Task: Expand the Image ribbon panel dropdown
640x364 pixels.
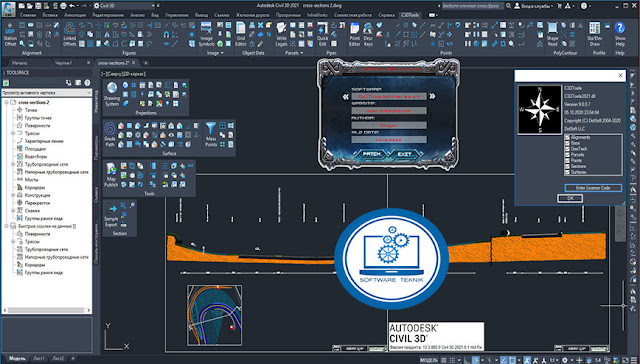Action: pyautogui.click(x=216, y=53)
